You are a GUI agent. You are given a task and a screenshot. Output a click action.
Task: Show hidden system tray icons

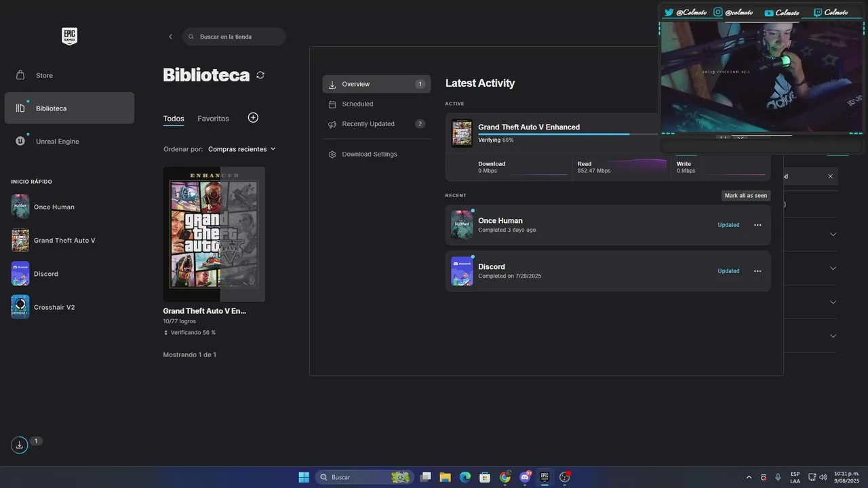(749, 477)
